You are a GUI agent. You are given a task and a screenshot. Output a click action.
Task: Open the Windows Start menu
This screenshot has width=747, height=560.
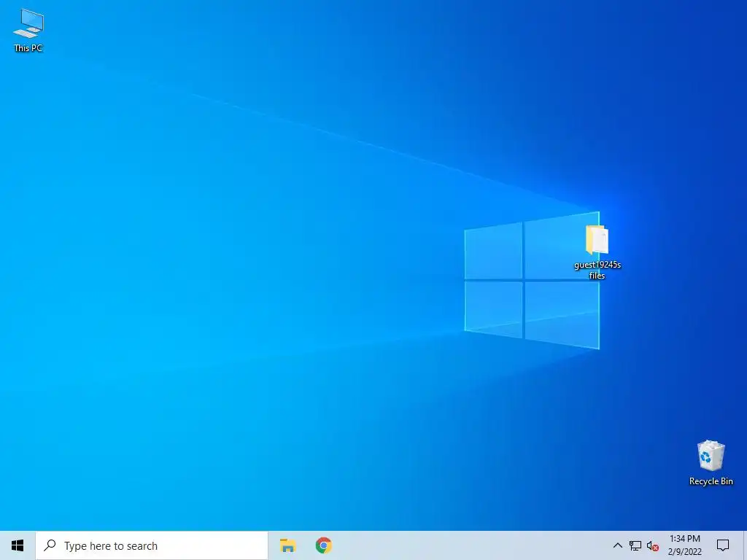tap(18, 545)
